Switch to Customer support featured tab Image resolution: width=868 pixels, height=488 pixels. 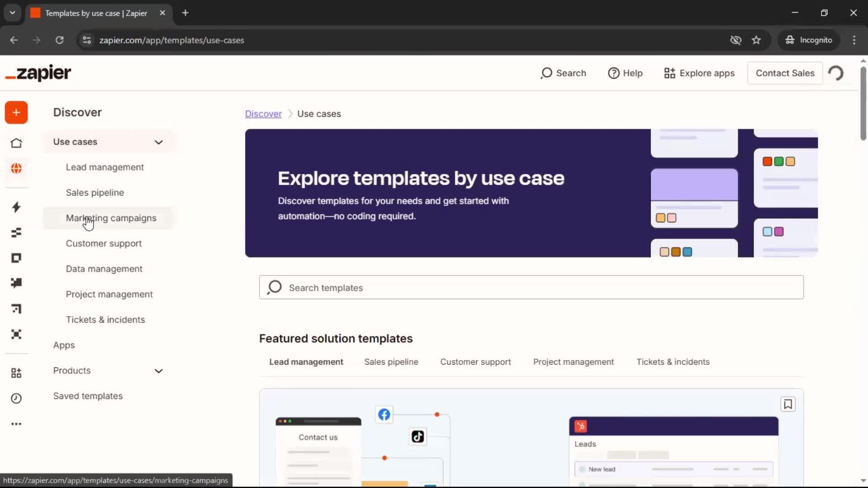coord(476,361)
